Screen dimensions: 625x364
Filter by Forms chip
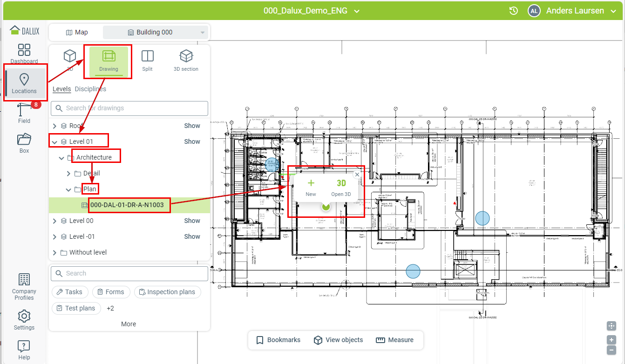(111, 292)
